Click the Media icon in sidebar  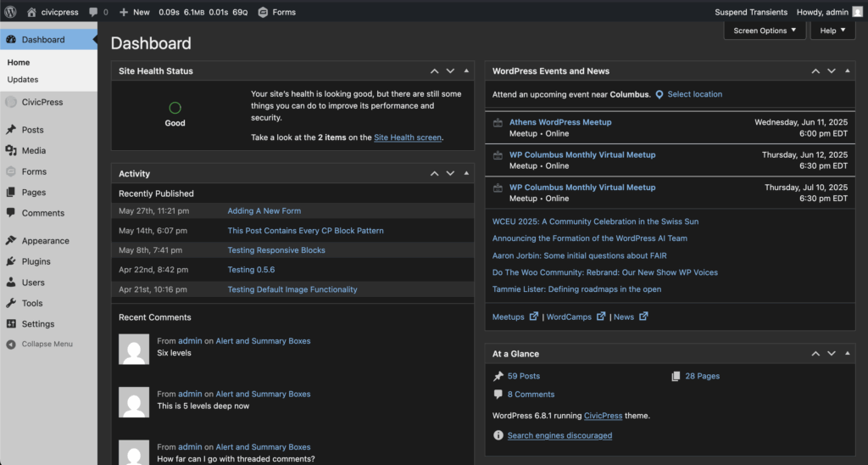point(11,150)
